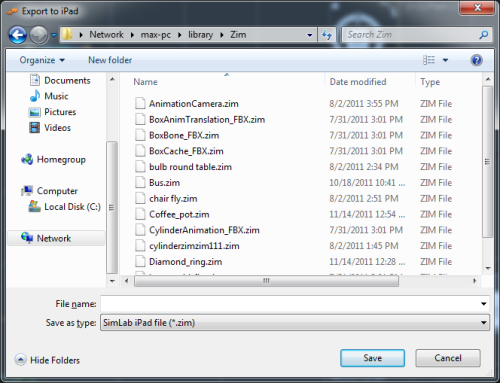Click the file icon of AnimationCamera.zim
This screenshot has height=383, width=500.
pyautogui.click(x=140, y=104)
